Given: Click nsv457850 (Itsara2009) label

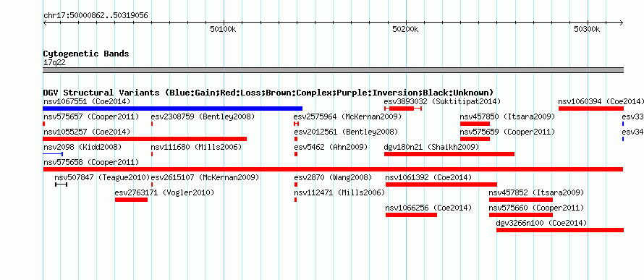Looking at the screenshot, I should point(507,116).
